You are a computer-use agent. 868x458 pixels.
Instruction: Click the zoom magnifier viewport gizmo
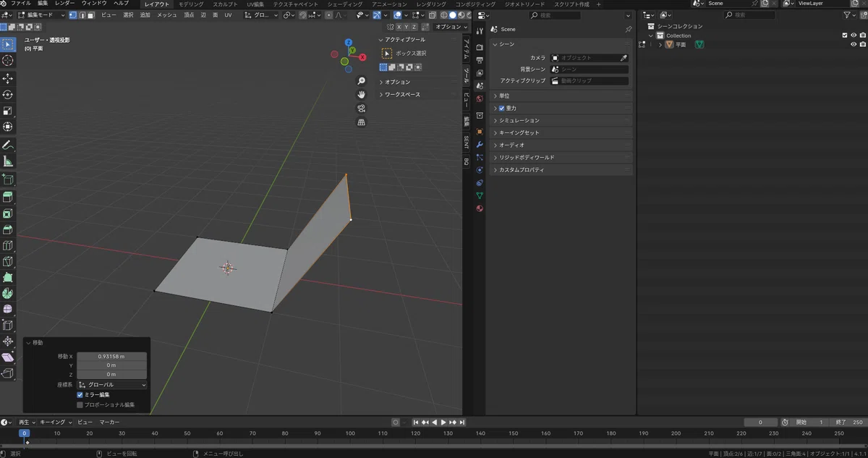click(x=362, y=81)
